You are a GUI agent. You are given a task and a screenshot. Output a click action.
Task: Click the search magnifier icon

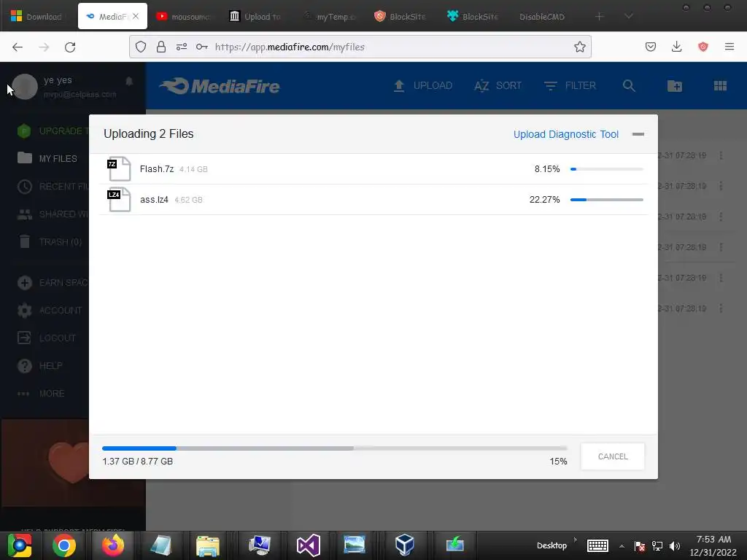pyautogui.click(x=629, y=86)
